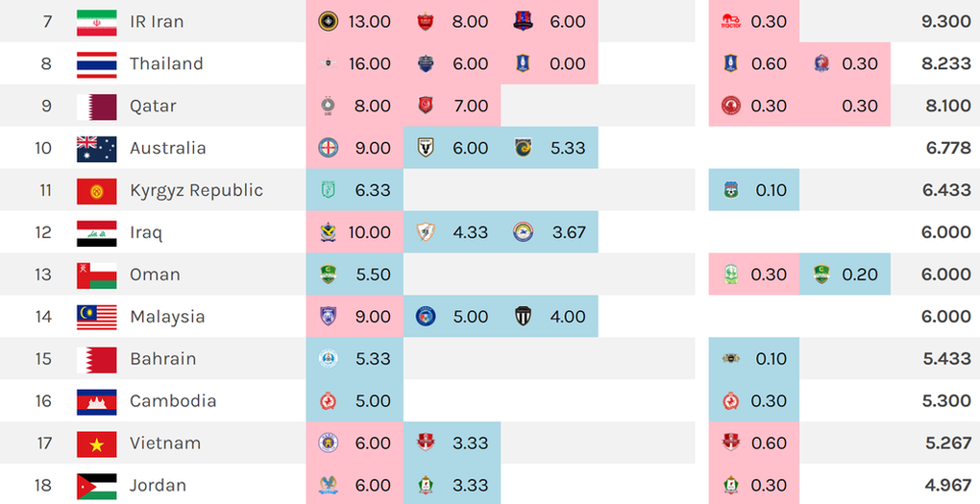Click the Thailand flag icon
Screen dimensions: 980x504
tap(96, 63)
